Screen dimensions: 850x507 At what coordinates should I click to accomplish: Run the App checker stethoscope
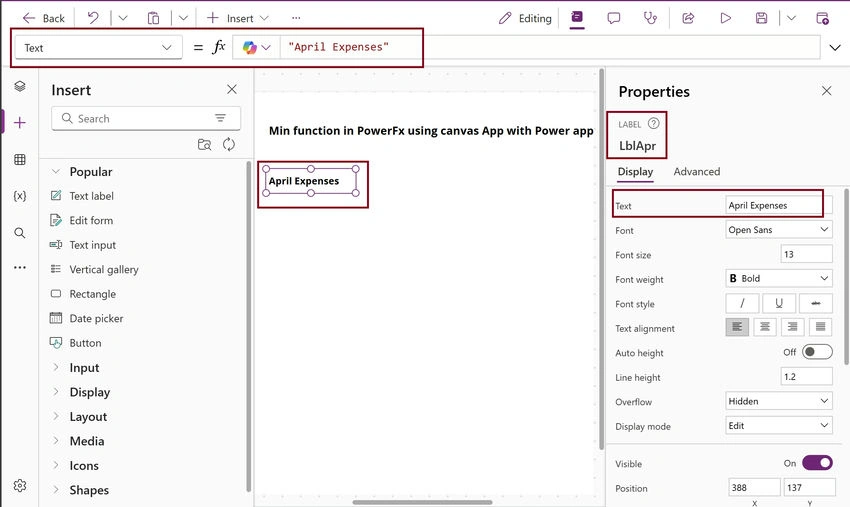[650, 18]
